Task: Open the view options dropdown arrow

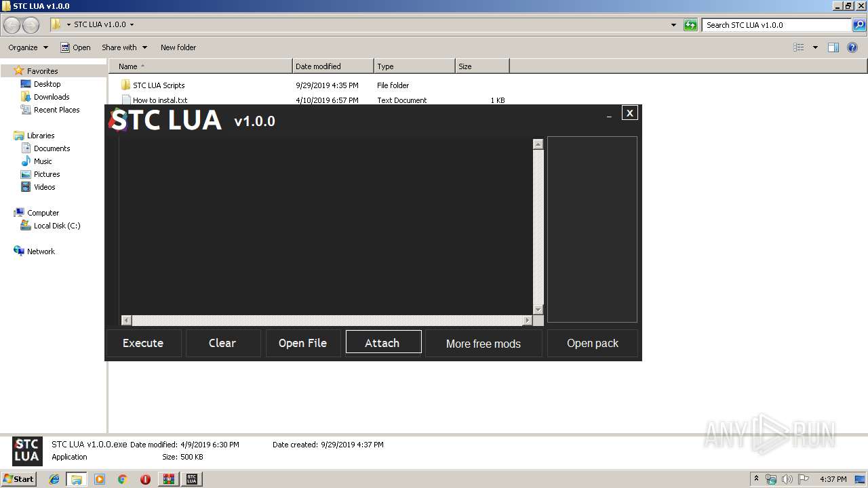Action: (x=815, y=47)
